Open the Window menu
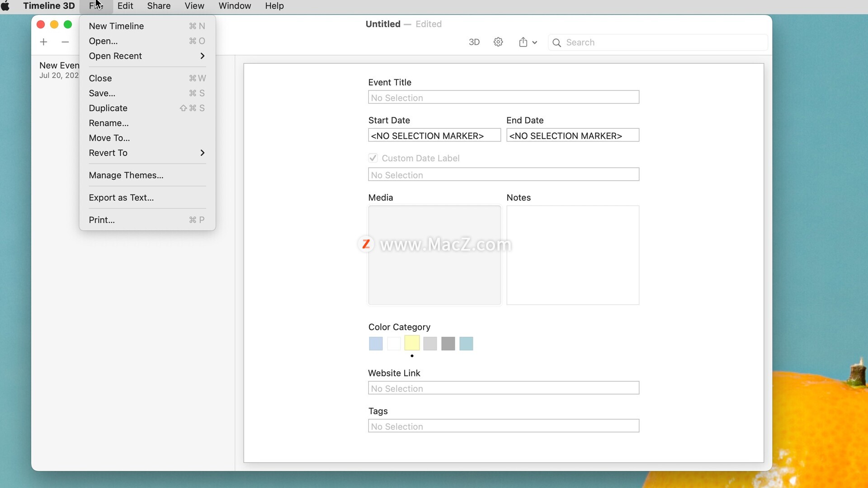 pyautogui.click(x=235, y=6)
